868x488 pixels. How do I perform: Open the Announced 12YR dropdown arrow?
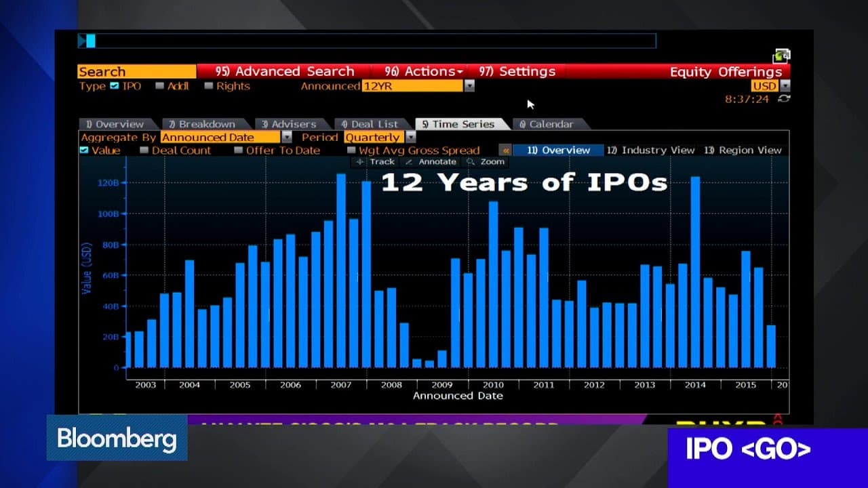[469, 86]
